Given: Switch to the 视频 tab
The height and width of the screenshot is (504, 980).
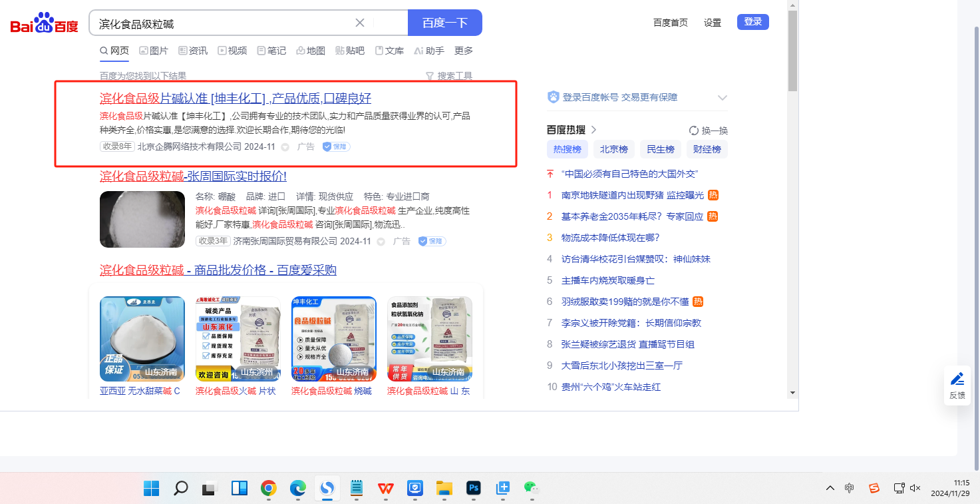Looking at the screenshot, I should point(232,51).
